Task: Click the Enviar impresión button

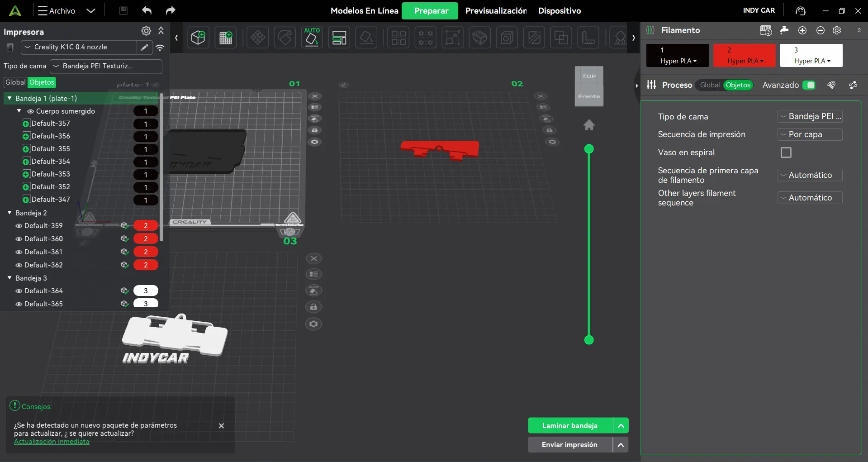Action: [570, 445]
